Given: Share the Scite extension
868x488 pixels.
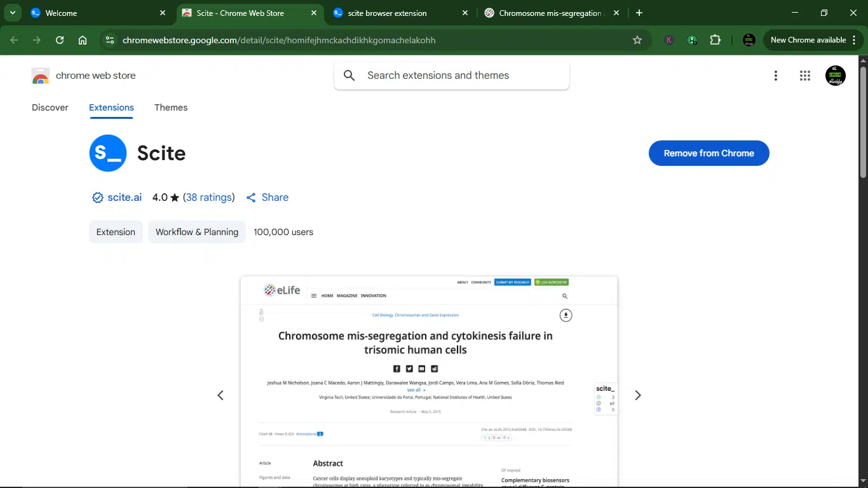Looking at the screenshot, I should [x=267, y=198].
